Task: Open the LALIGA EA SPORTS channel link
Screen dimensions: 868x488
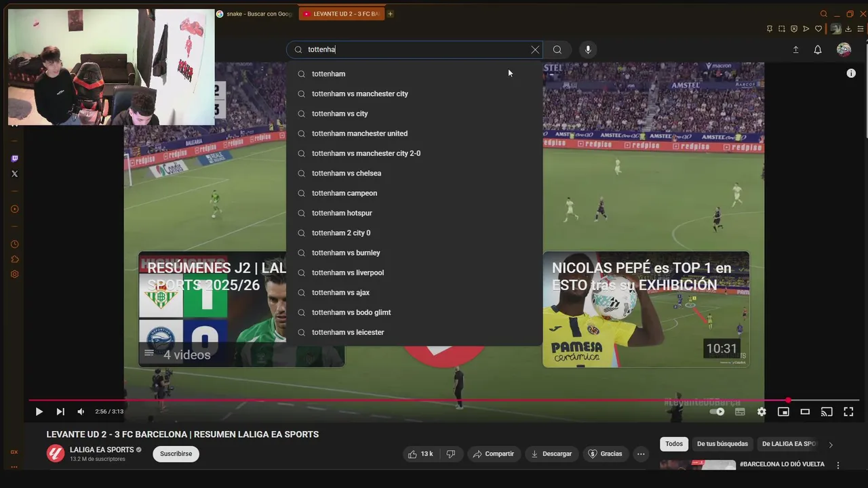Action: coord(102,450)
